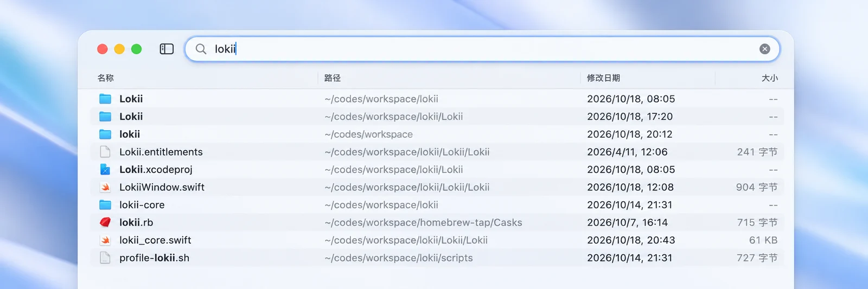Clear the search field with the X button
Screen dimensions: 868x289
(x=765, y=49)
